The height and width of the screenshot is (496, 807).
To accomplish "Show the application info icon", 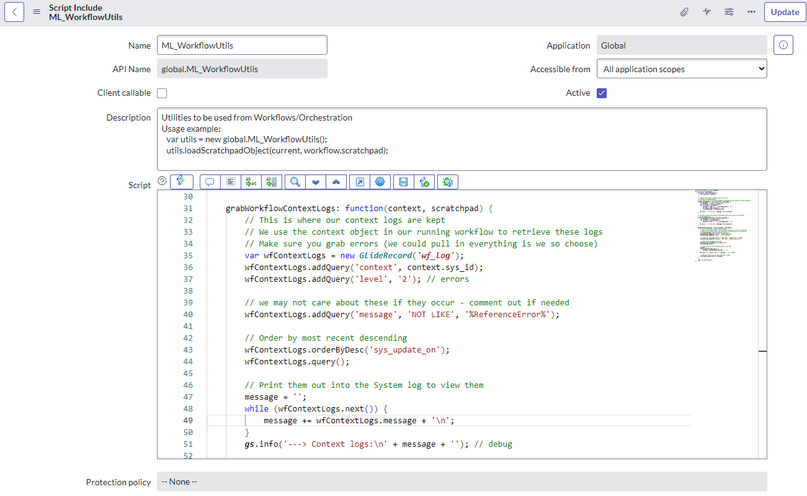I will 783,45.
